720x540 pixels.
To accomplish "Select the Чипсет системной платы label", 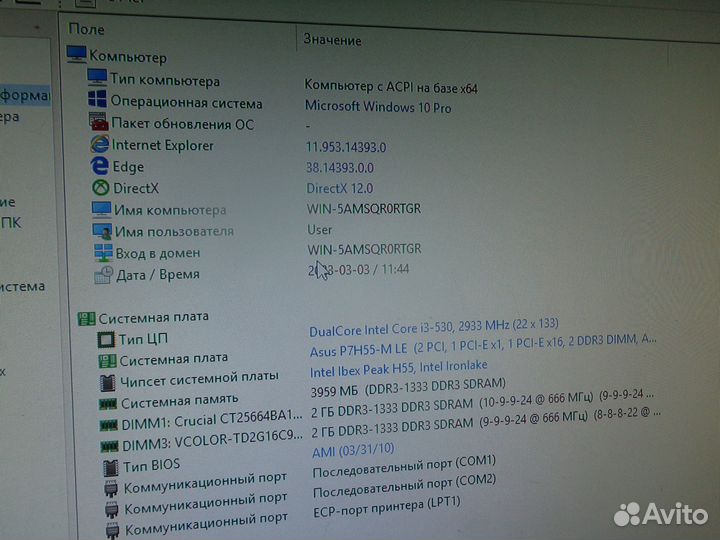I will pyautogui.click(x=199, y=379).
